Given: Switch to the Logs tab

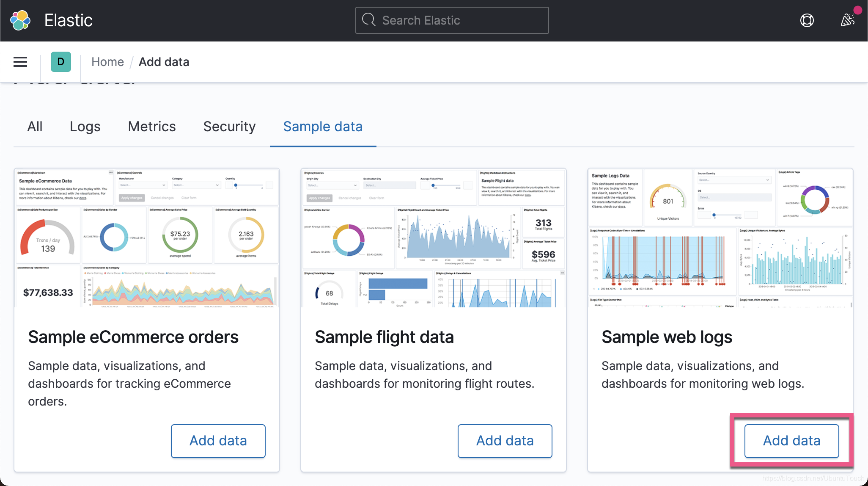Looking at the screenshot, I should click(85, 127).
